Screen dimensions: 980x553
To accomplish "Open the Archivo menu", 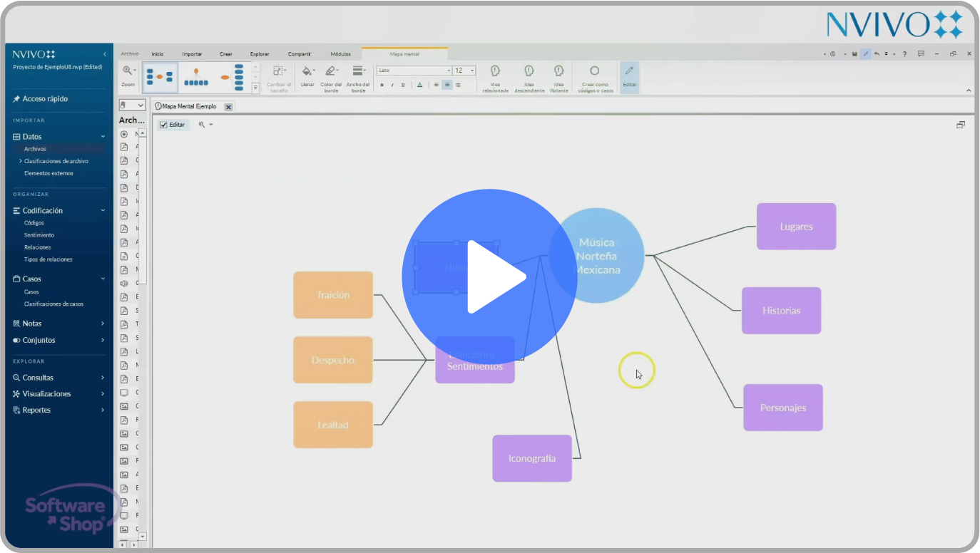I will [130, 53].
